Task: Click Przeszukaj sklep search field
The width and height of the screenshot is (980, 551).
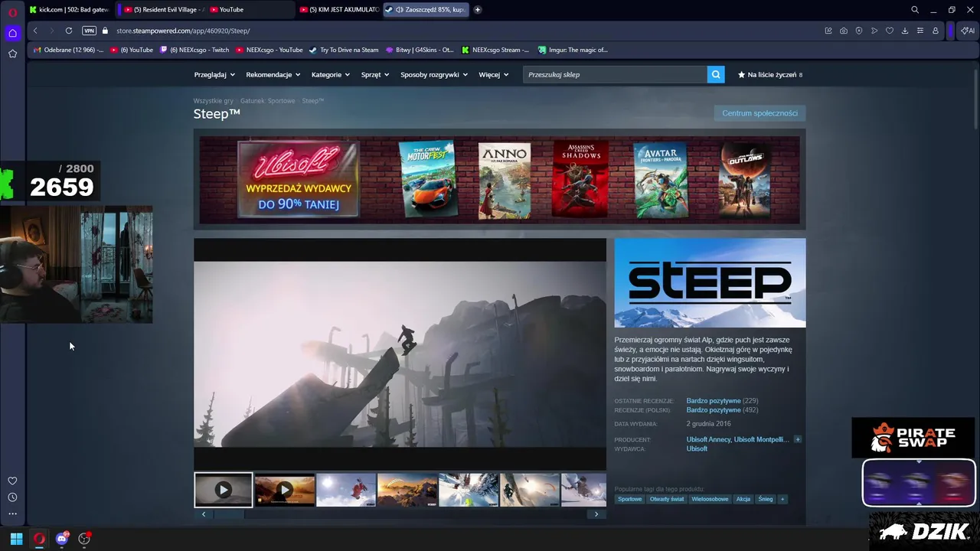Action: point(615,74)
